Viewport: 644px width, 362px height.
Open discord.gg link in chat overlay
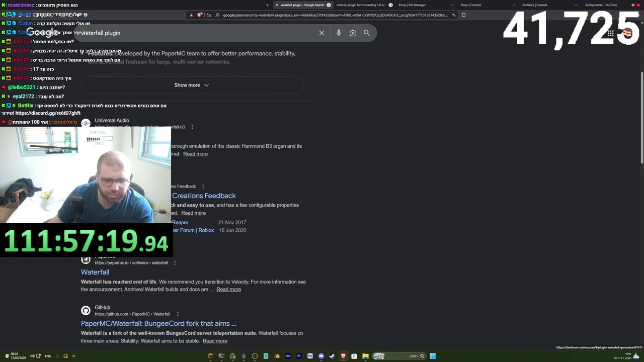point(48,113)
